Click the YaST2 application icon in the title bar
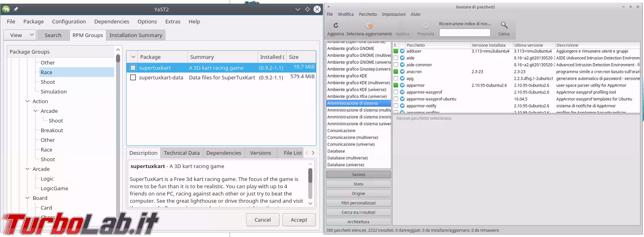 click(x=6, y=9)
